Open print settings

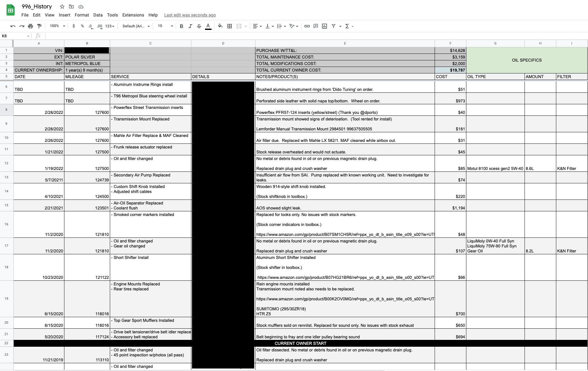coord(30,26)
